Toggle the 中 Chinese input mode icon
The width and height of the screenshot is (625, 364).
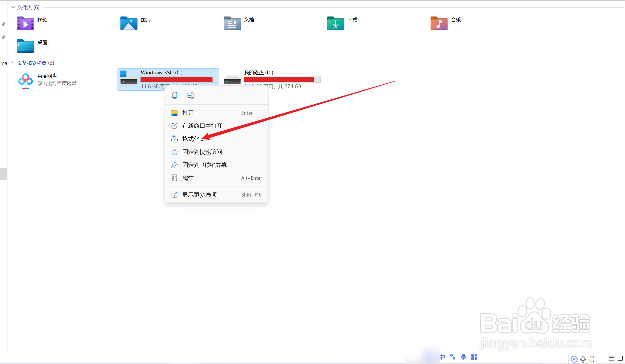click(x=442, y=357)
